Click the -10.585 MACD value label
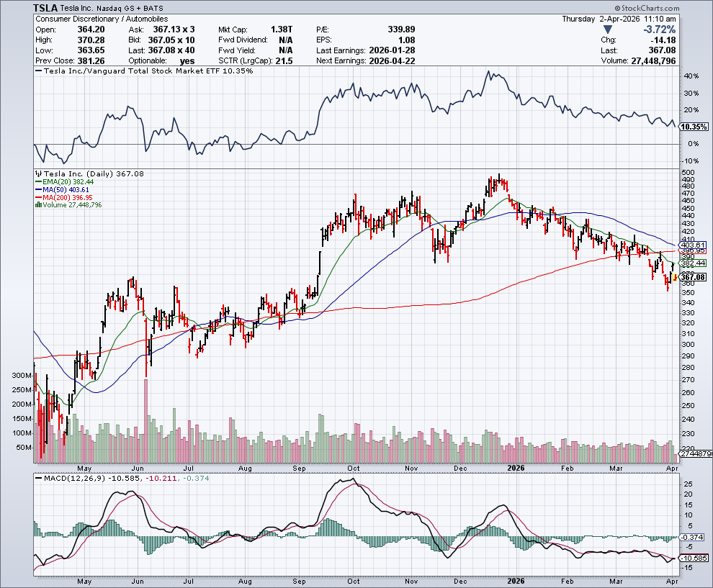713x588 pixels. [x=693, y=558]
